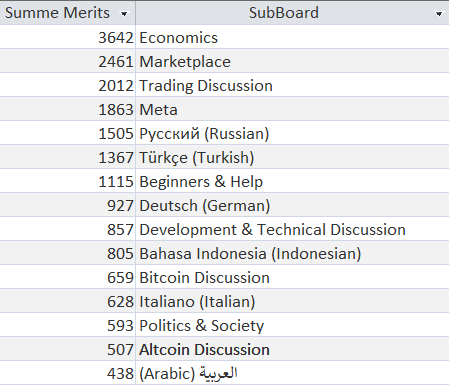Click the Trading Discussion cell
The width and height of the screenshot is (449, 385).
(292, 85)
